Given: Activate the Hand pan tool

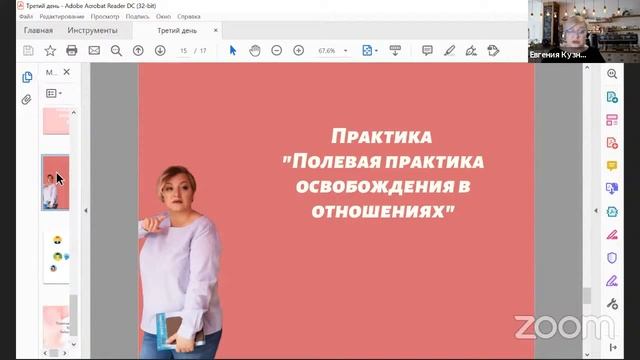Looking at the screenshot, I should pyautogui.click(x=255, y=51).
